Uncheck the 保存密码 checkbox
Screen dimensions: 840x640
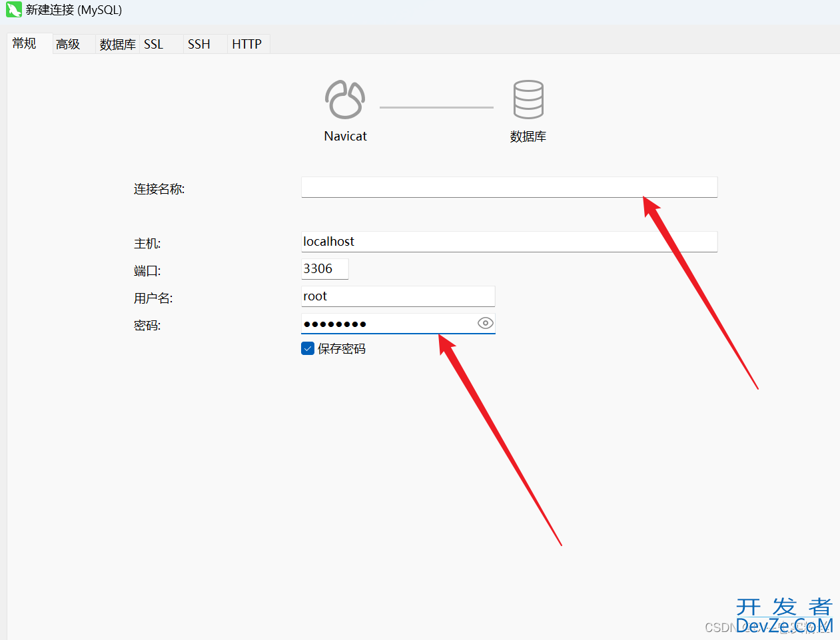(x=308, y=348)
